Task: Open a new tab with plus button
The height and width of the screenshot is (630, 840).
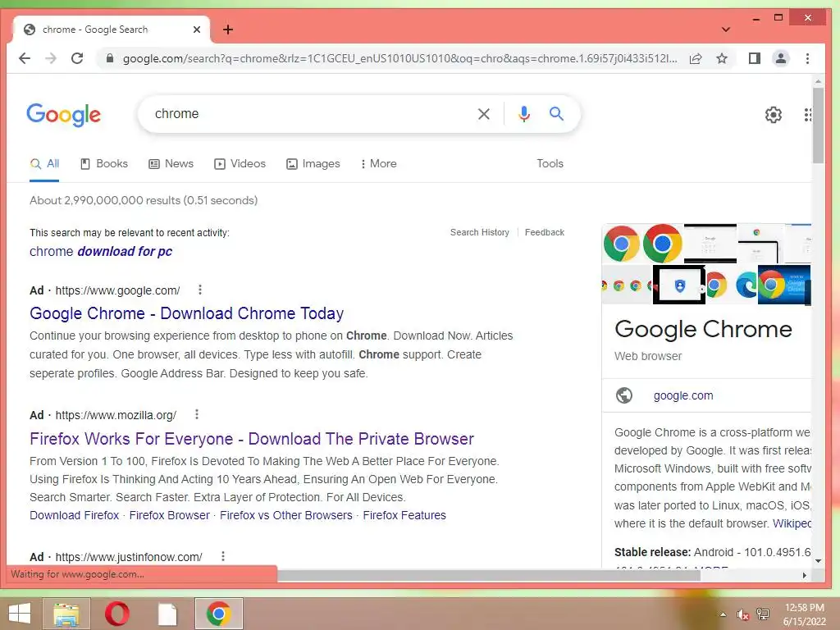Action: (228, 30)
